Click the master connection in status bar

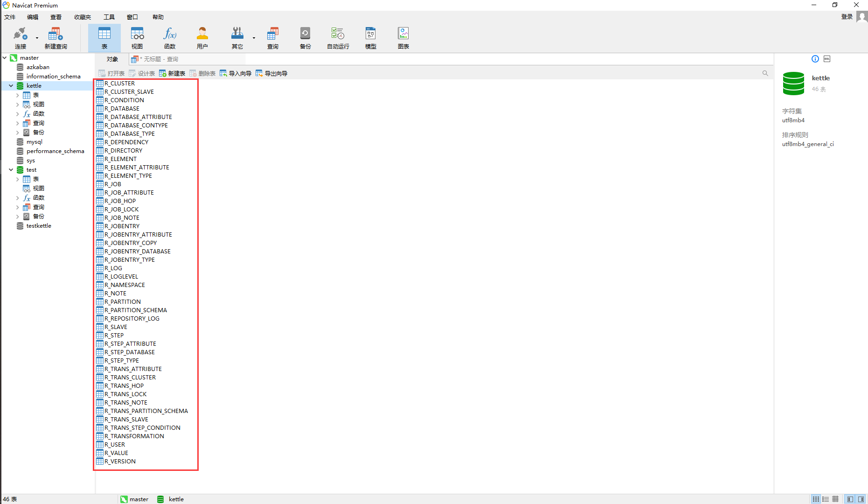click(134, 499)
